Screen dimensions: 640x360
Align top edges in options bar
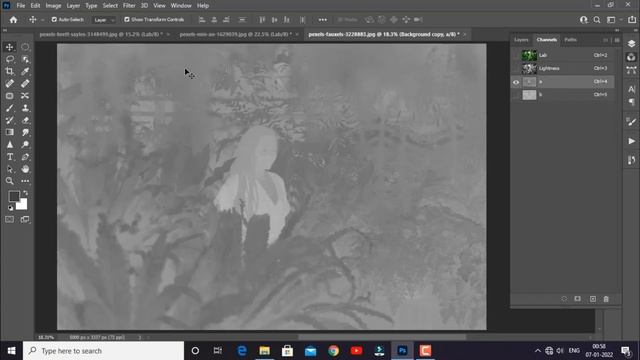[262, 20]
